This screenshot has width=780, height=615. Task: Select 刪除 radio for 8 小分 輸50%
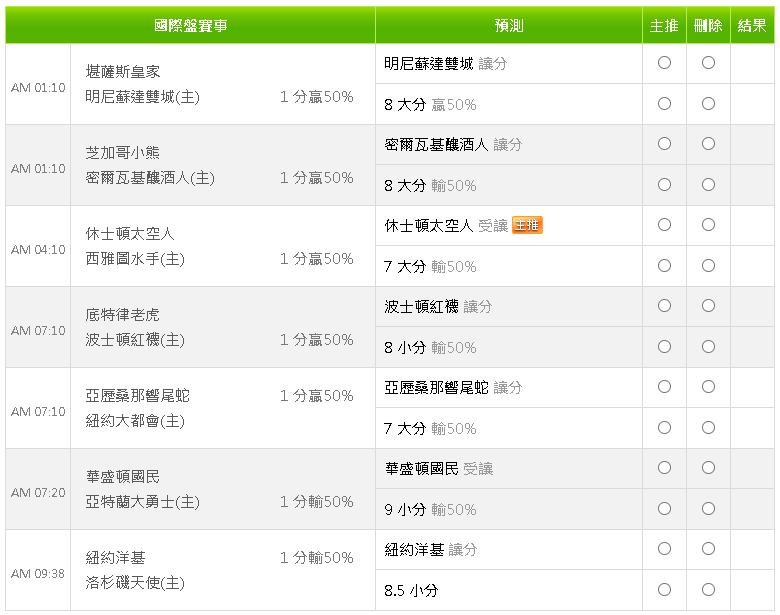point(708,347)
